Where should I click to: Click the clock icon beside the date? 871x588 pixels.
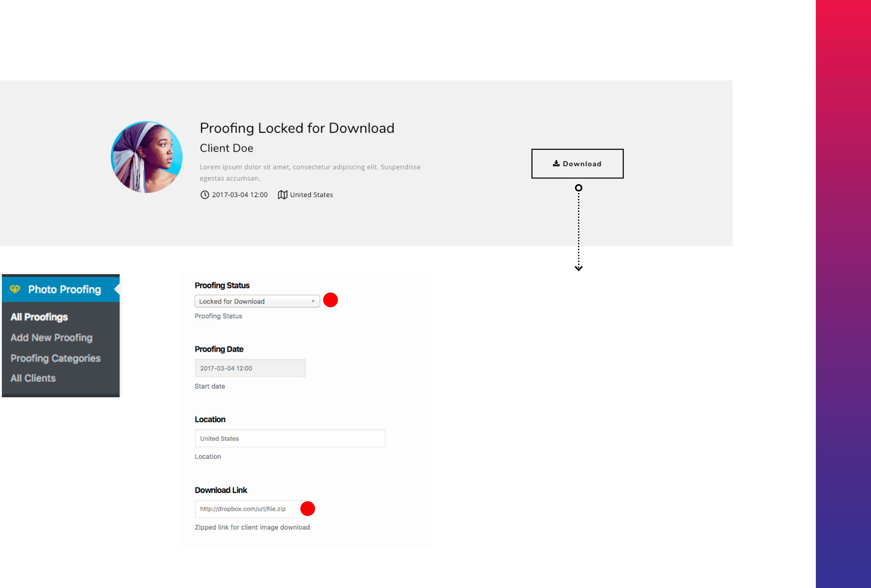205,195
